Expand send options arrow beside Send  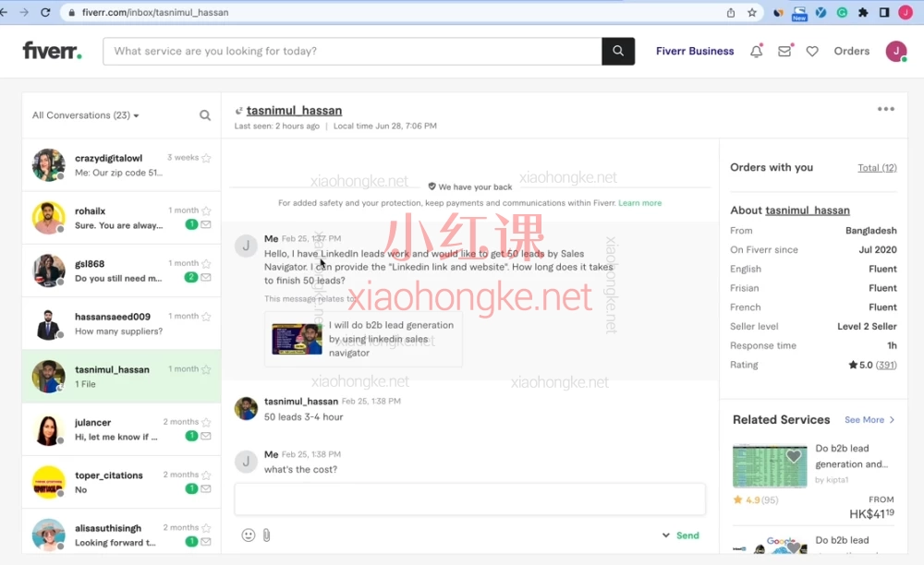coord(666,535)
